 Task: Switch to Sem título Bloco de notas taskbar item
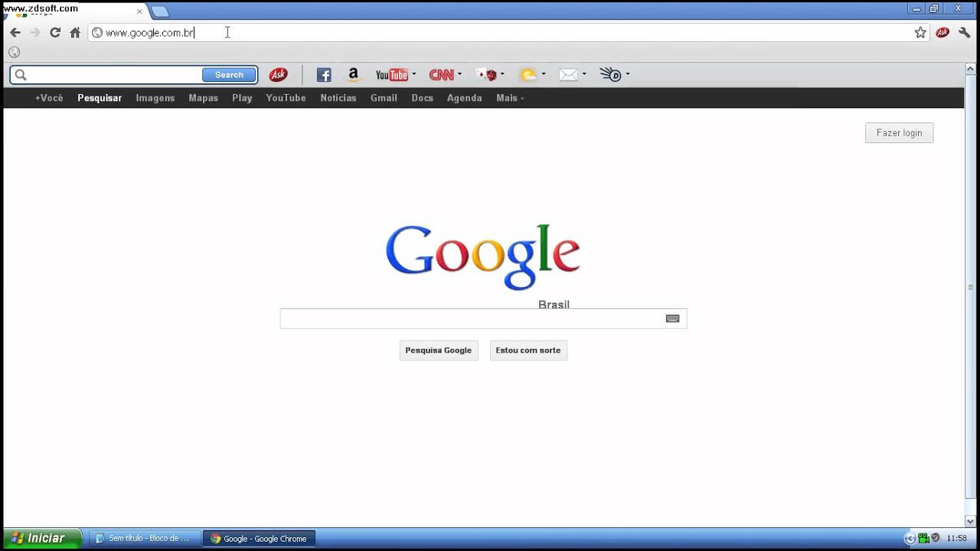144,538
